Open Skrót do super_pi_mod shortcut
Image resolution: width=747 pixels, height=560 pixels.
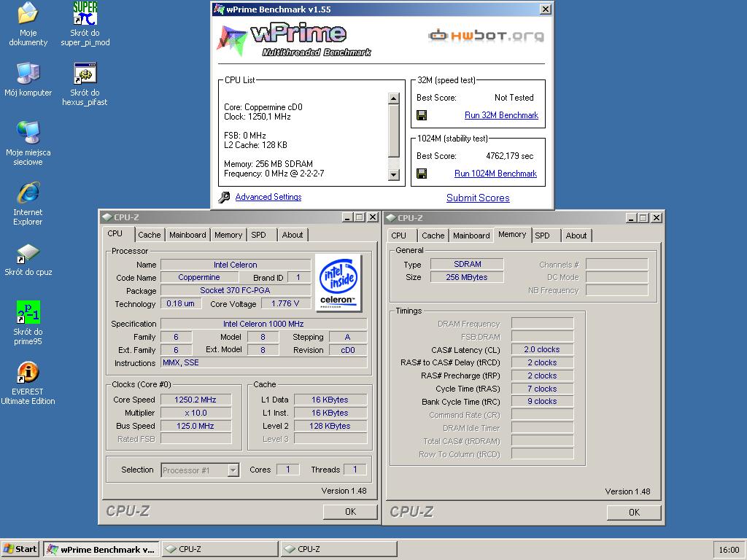point(85,25)
